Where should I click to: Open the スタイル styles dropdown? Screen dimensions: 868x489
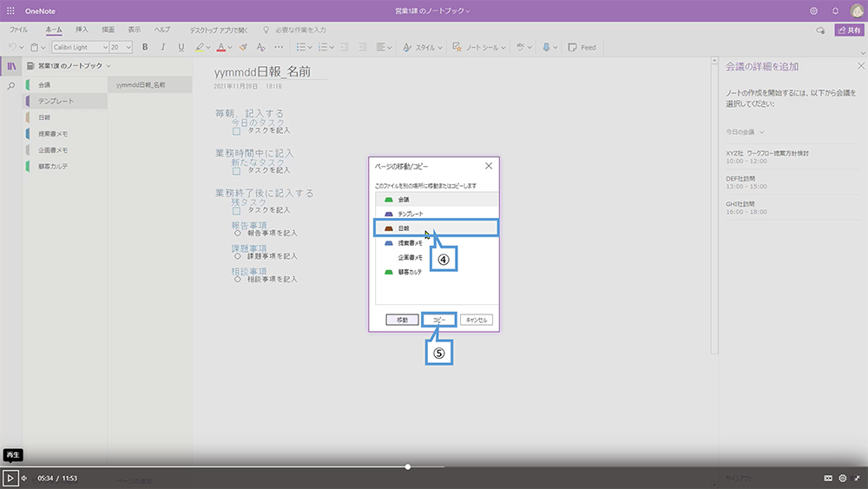pyautogui.click(x=423, y=47)
